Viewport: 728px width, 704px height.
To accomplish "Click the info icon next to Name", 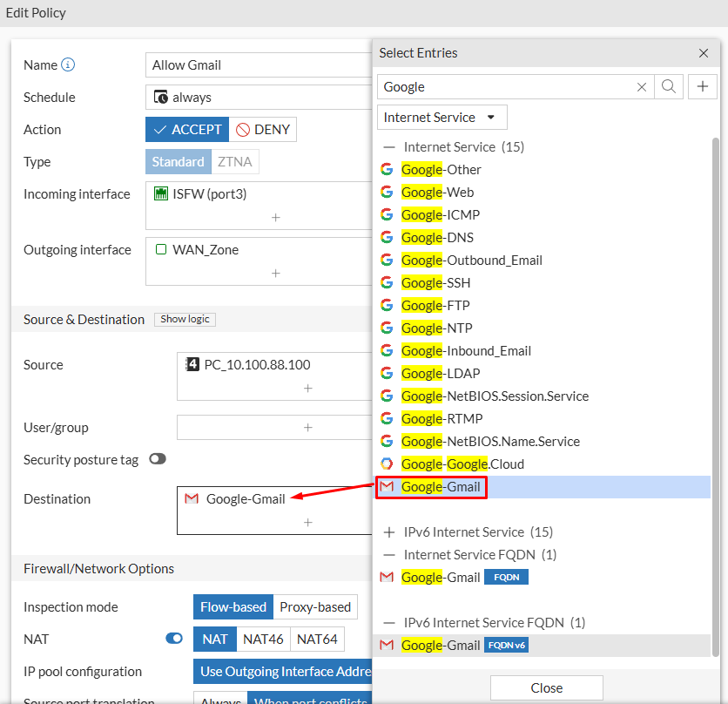I will (x=70, y=64).
